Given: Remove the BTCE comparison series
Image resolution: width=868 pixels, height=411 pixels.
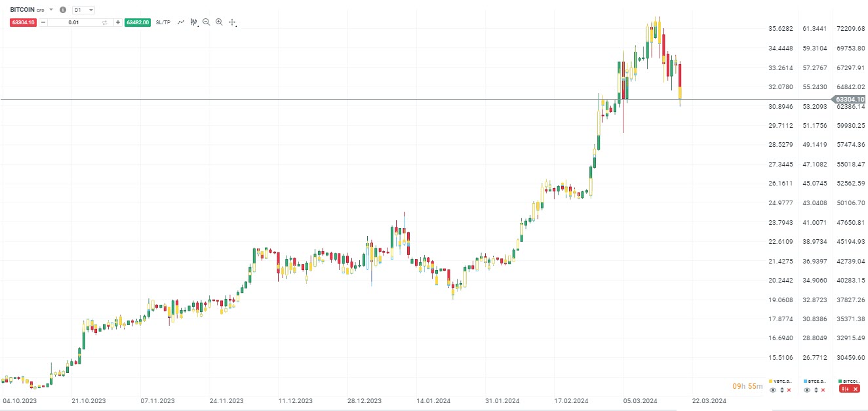Looking at the screenshot, I should click(x=823, y=390).
